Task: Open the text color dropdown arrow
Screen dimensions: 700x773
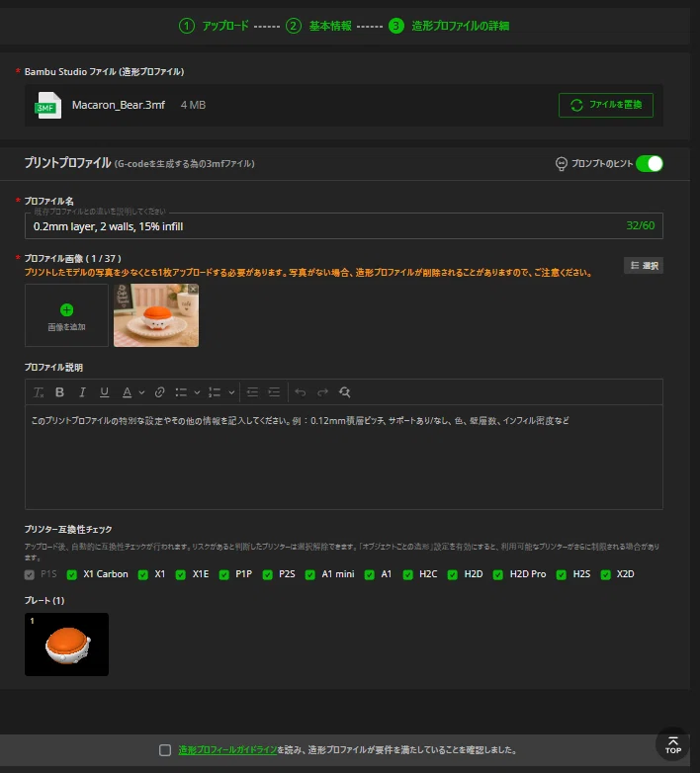Action: coord(141,392)
